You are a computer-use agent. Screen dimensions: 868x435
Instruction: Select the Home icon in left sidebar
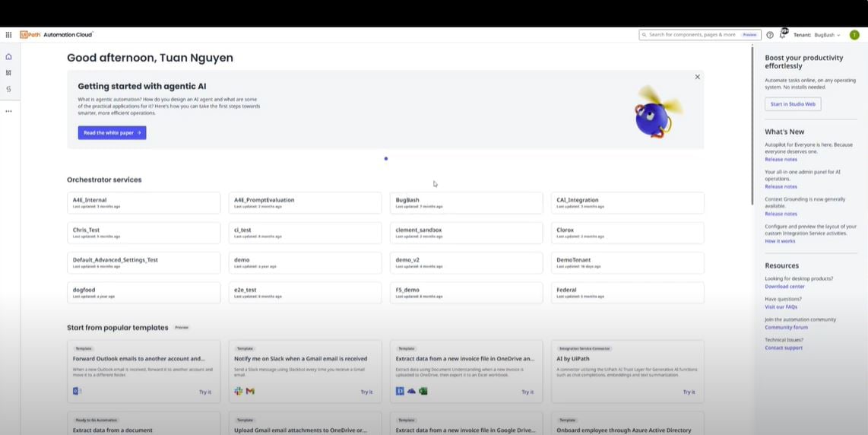click(8, 56)
